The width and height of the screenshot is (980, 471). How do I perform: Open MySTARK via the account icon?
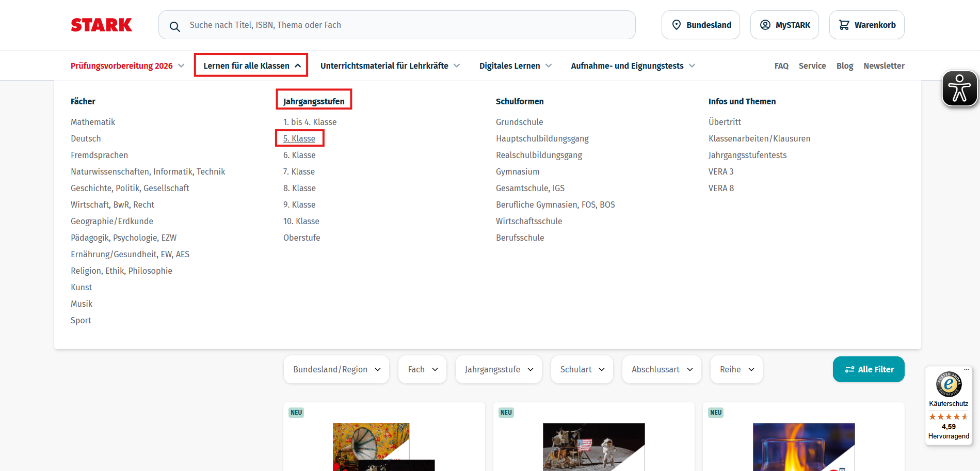tap(765, 25)
